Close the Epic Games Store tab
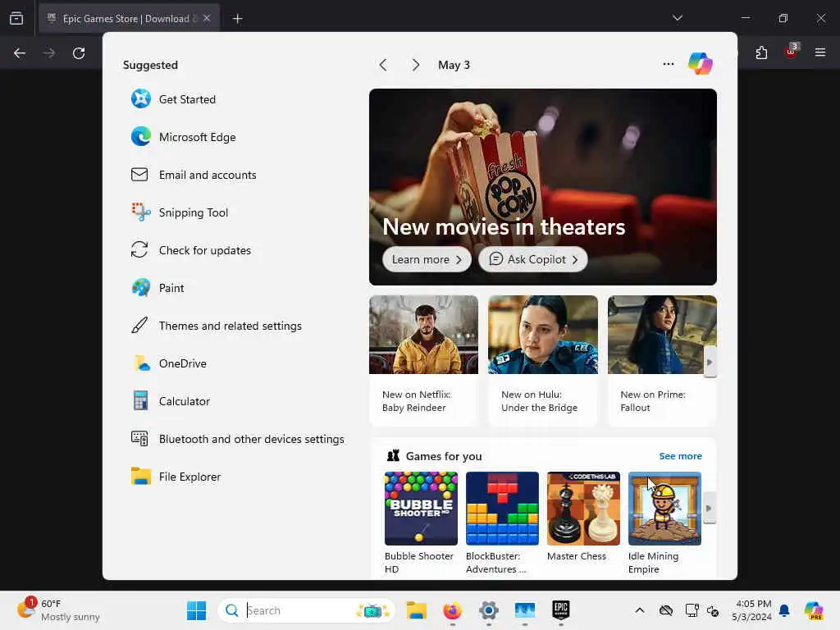This screenshot has width=840, height=630. click(x=207, y=19)
